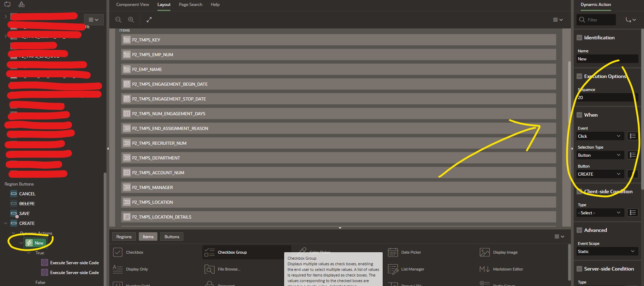Switch to the Layout tab
Viewport: 644px width, 286px height.
[x=164, y=5]
